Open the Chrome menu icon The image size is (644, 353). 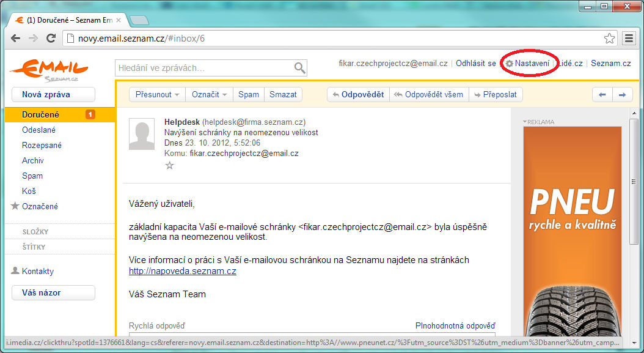tap(629, 39)
